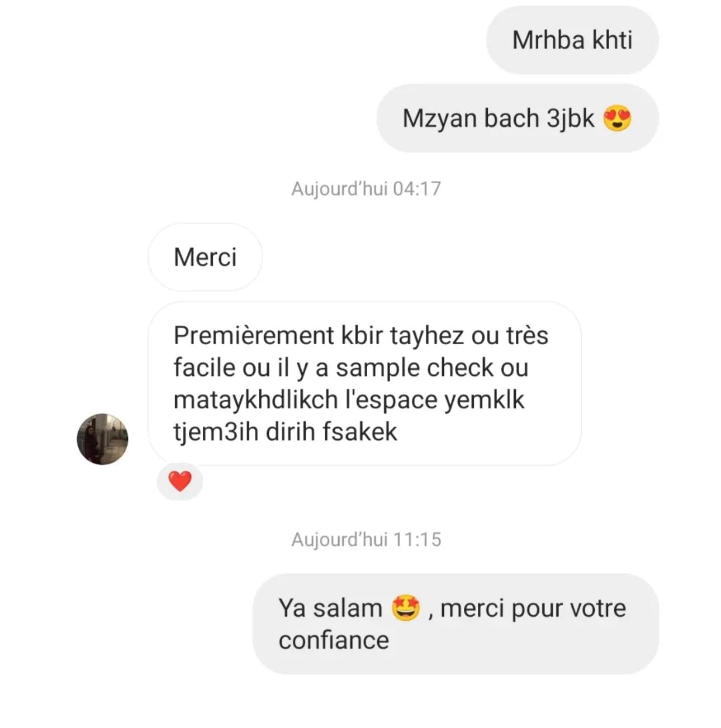Tap the red heart reaction under the message

[180, 481]
